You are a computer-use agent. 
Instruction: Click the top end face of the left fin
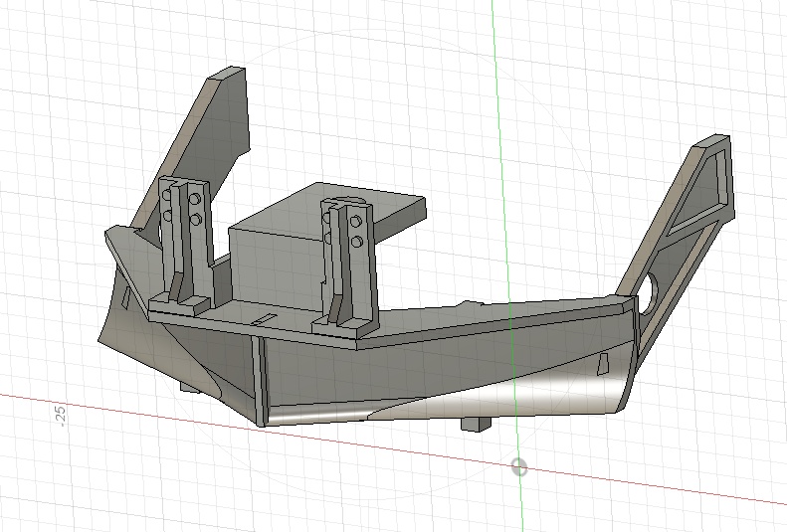click(226, 74)
